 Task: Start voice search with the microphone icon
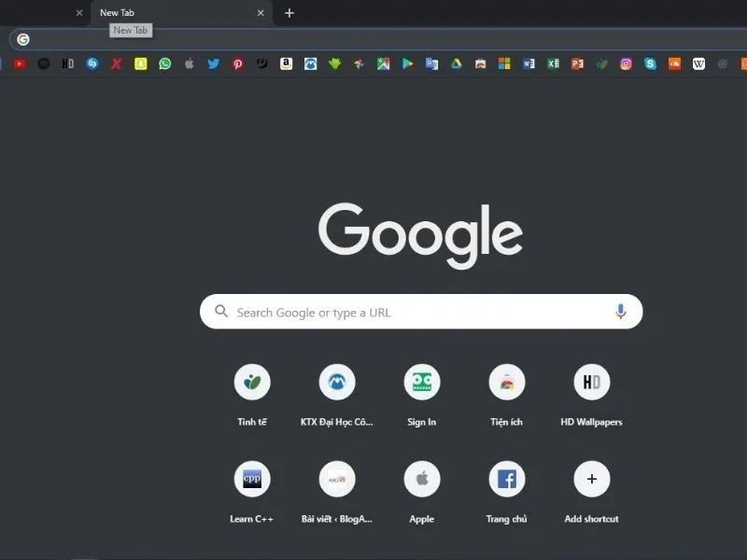pyautogui.click(x=620, y=312)
